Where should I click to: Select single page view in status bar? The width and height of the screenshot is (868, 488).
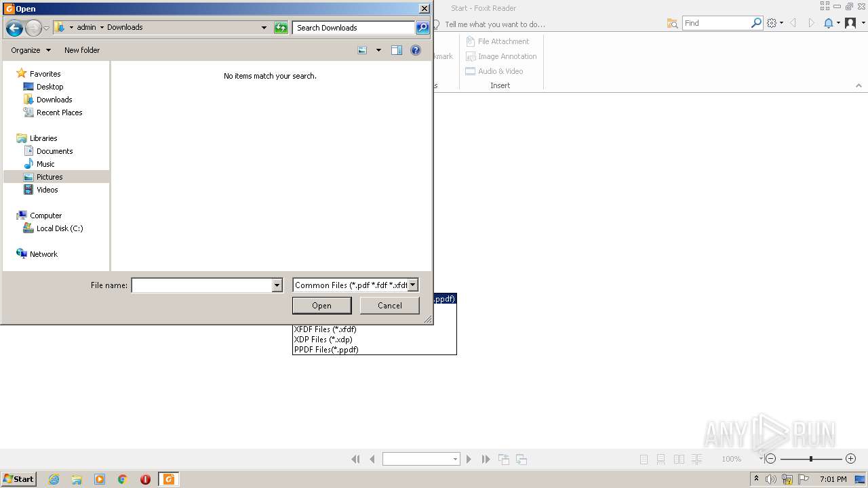644,460
